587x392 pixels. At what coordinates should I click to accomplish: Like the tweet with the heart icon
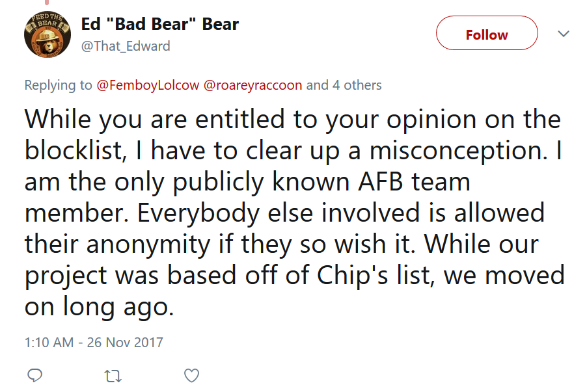(x=191, y=376)
